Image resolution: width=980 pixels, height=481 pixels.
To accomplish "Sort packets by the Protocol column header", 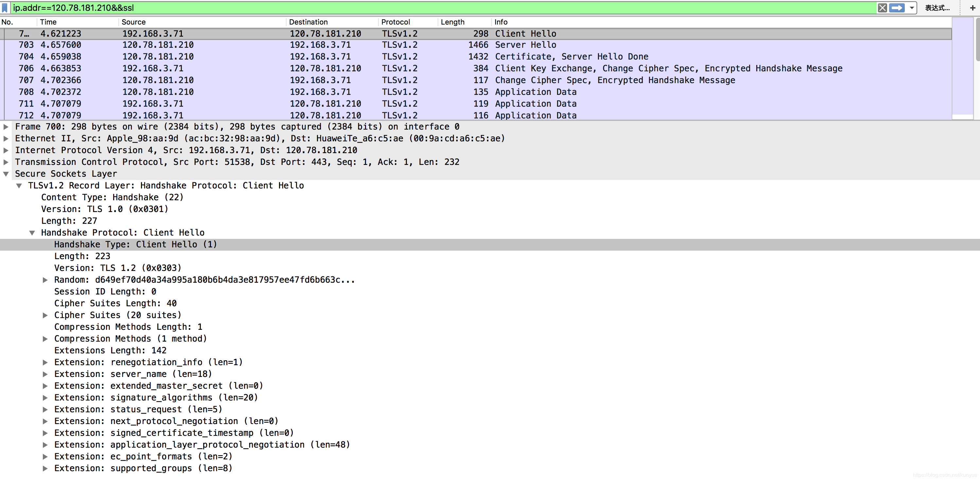I will tap(395, 22).
